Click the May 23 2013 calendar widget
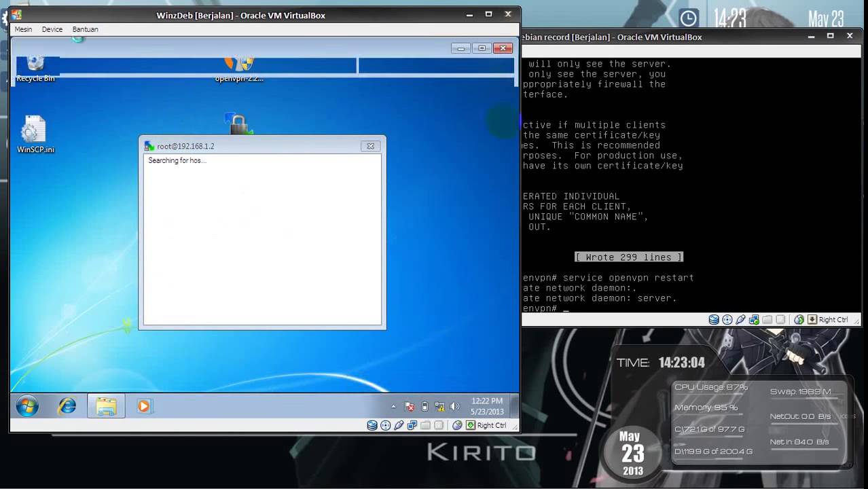Image resolution: width=868 pixels, height=489 pixels. coord(632,453)
